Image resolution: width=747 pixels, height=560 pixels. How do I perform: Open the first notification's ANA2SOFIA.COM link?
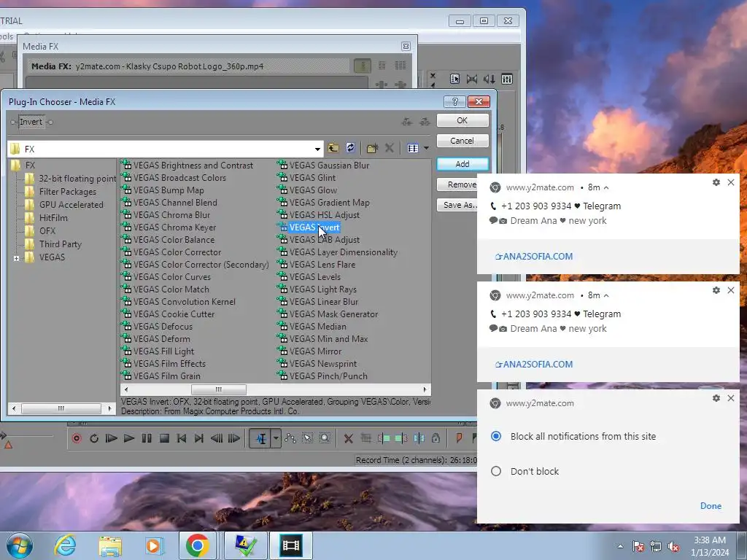pos(534,256)
